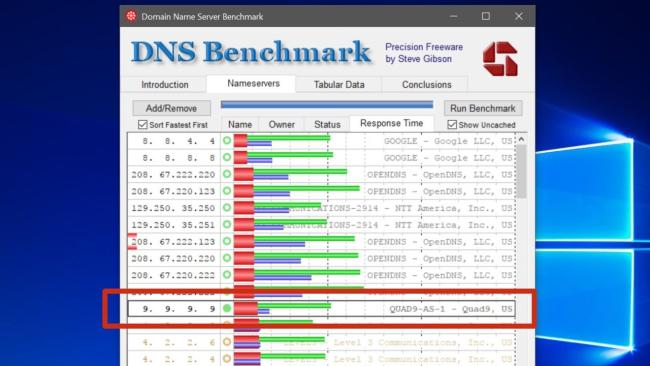This screenshot has width=650, height=366.
Task: Select the Status sub-tab
Action: tap(327, 124)
